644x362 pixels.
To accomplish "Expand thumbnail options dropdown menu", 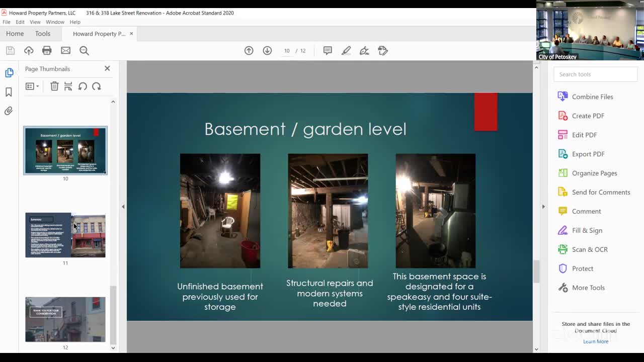I will pos(32,86).
